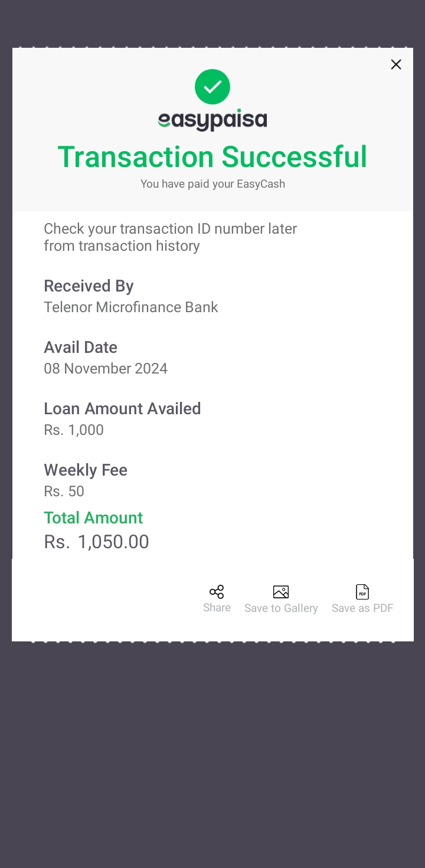The height and width of the screenshot is (868, 425).
Task: Tap the You have paid your EasyCash text
Action: 212,184
